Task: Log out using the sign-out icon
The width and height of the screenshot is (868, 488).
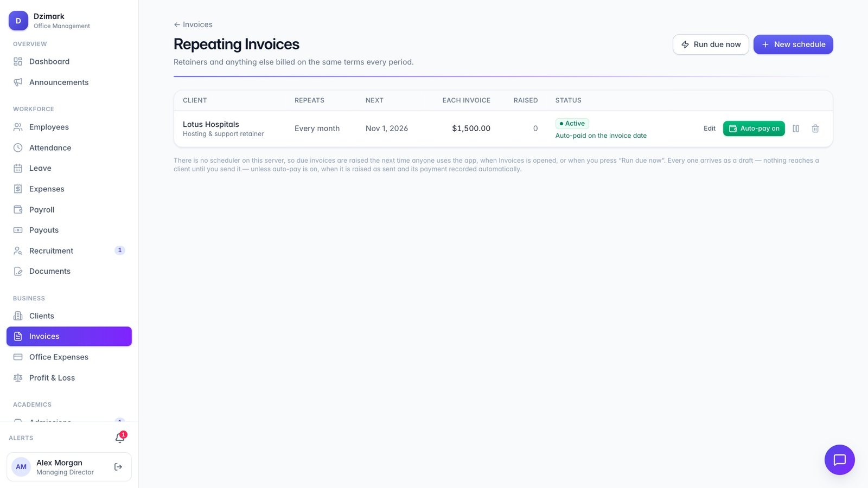Action: pos(118,467)
